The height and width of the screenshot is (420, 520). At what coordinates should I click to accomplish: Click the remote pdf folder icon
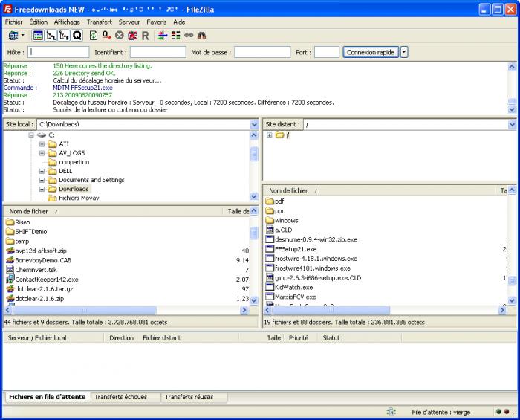tap(270, 201)
